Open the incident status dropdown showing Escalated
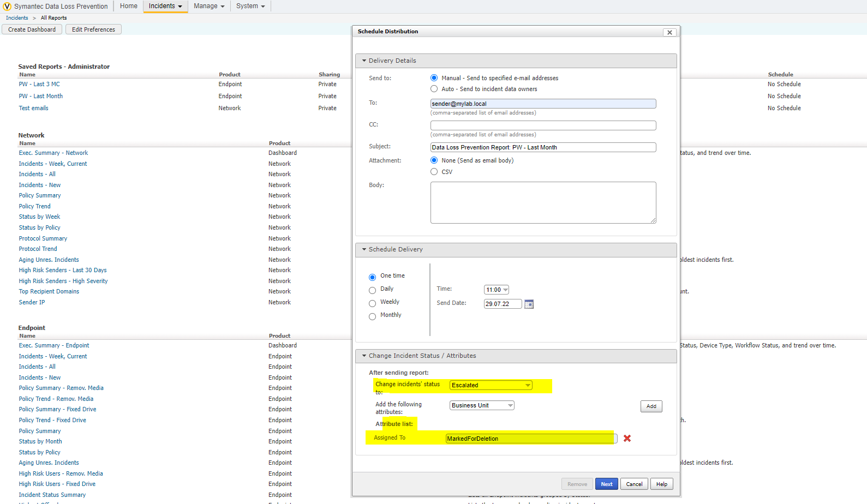Image resolution: width=867 pixels, height=504 pixels. (x=491, y=385)
